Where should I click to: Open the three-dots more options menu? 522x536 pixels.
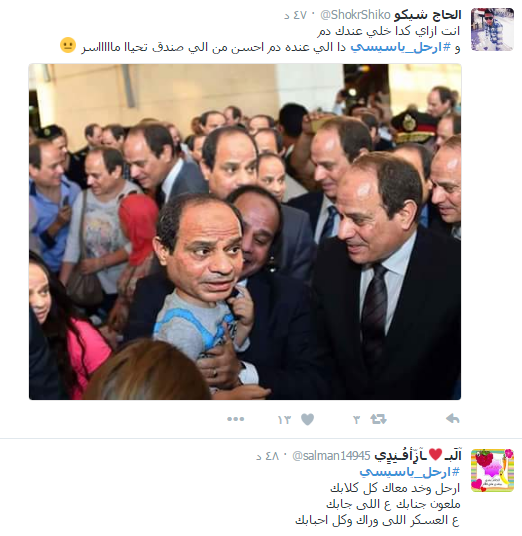(236, 419)
